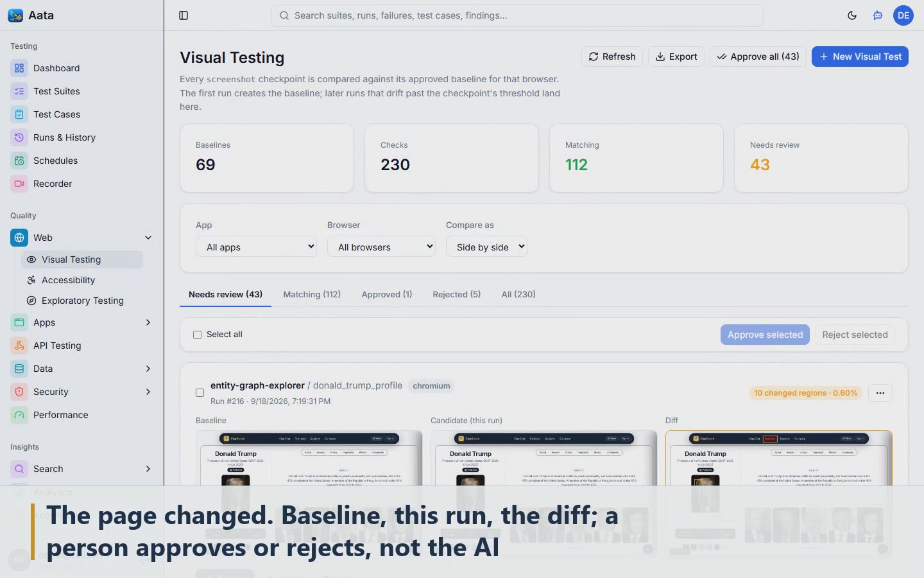Open the Accessibility icon item
The image size is (924, 578).
pyautogui.click(x=31, y=280)
